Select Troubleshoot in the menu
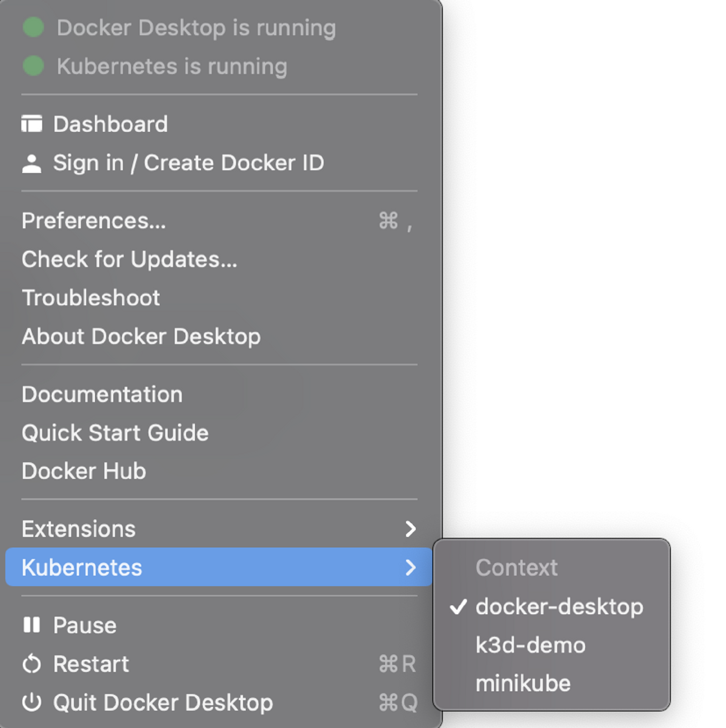The image size is (726, 728). click(91, 298)
